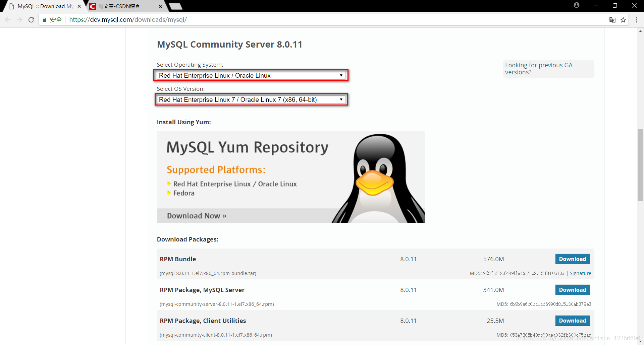Go forward using the browser forward arrow
Image resolution: width=644 pixels, height=345 pixels.
pos(19,20)
